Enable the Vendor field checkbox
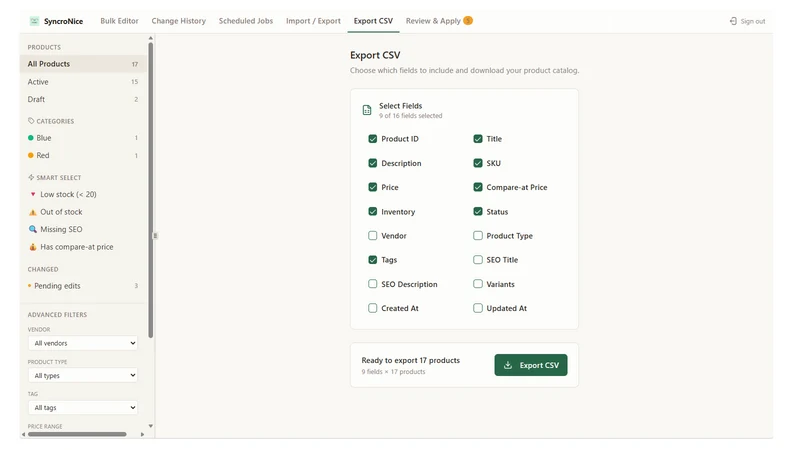The image size is (800, 450). click(372, 236)
